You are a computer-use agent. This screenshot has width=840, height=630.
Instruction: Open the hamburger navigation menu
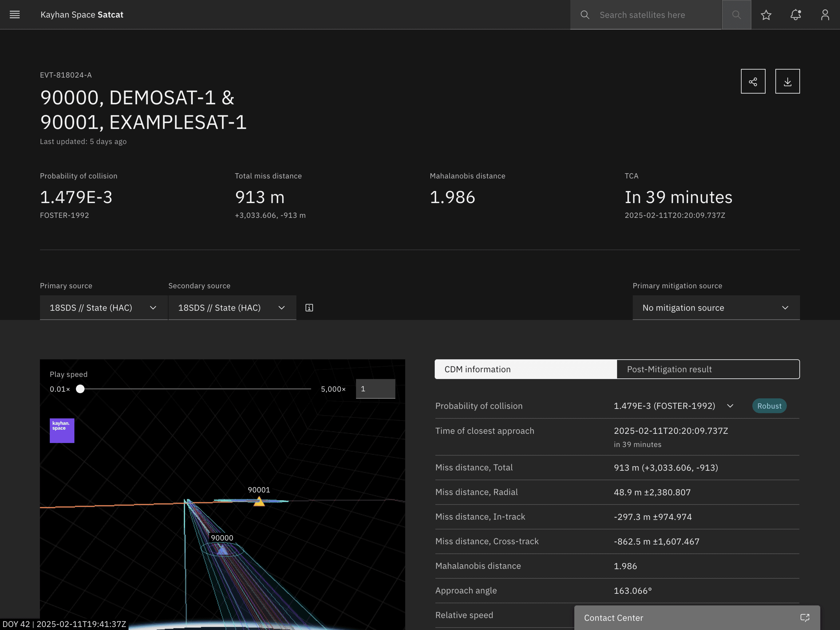[x=14, y=14]
